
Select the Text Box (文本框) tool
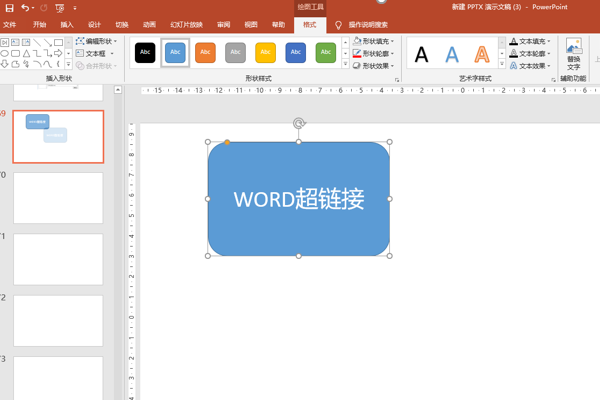point(95,53)
